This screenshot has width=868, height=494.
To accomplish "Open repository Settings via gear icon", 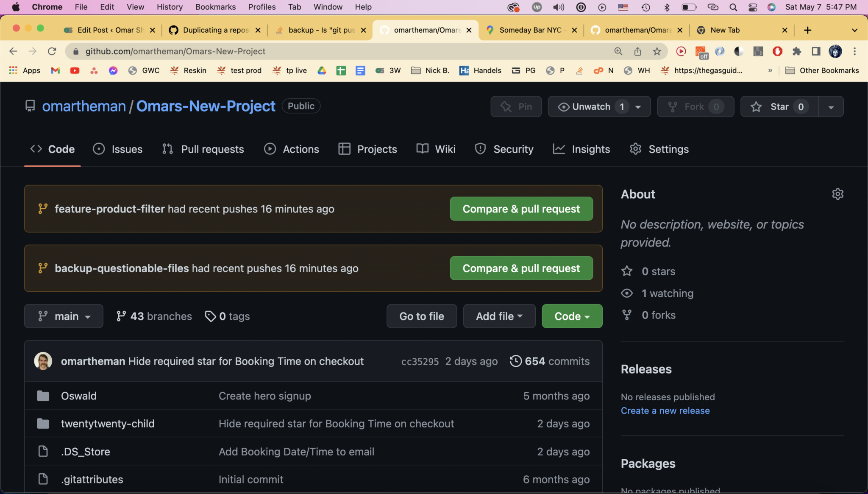I will [x=659, y=149].
